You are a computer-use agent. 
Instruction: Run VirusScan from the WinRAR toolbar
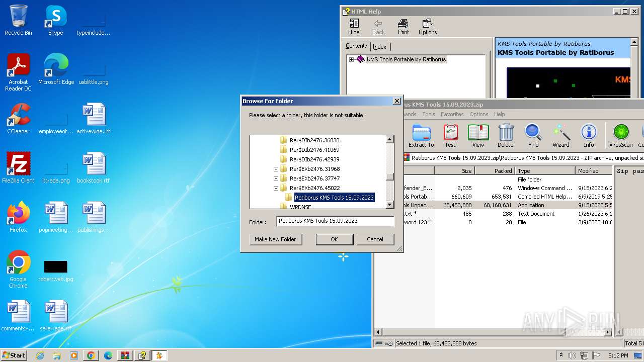click(x=621, y=136)
